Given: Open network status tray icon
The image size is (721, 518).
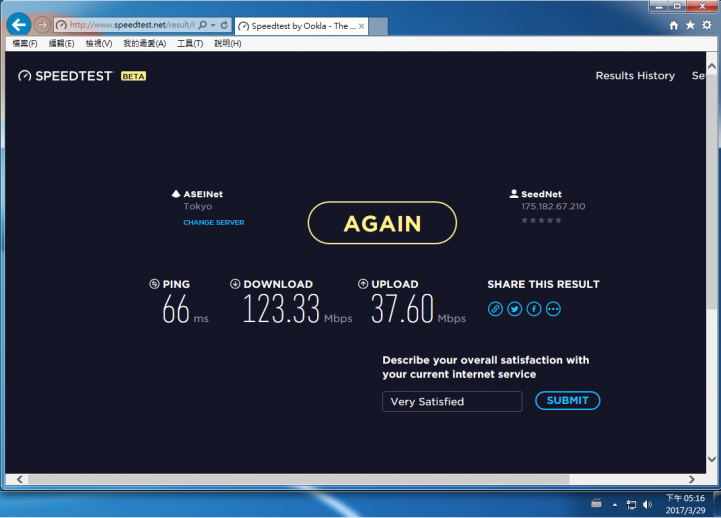Looking at the screenshot, I should [631, 505].
